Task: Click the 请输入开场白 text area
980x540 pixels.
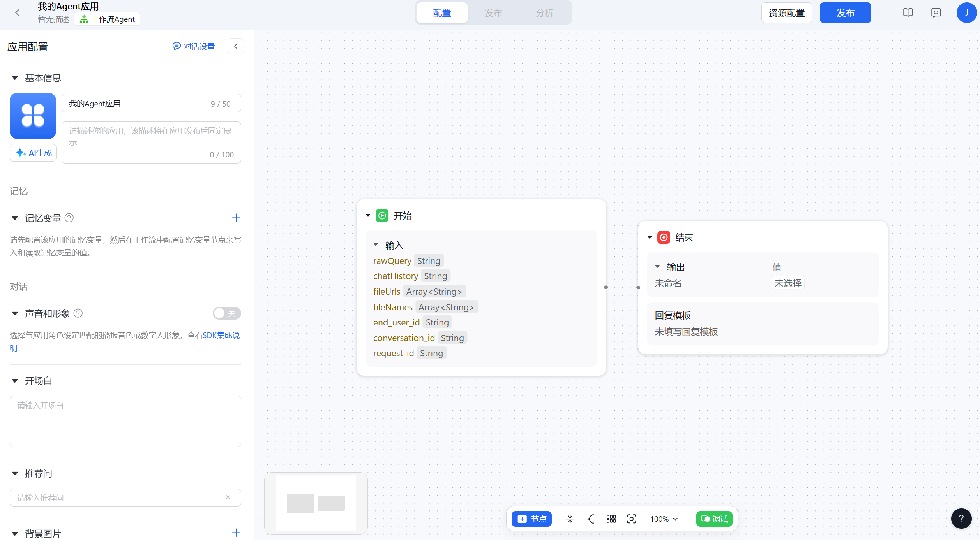Action: [x=125, y=421]
